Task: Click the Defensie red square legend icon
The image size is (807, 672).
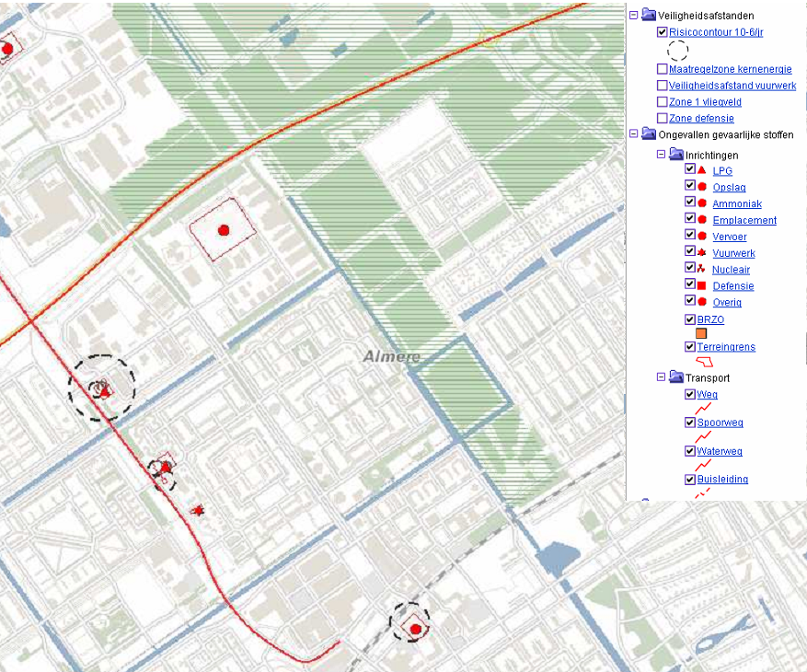Action: pos(701,285)
